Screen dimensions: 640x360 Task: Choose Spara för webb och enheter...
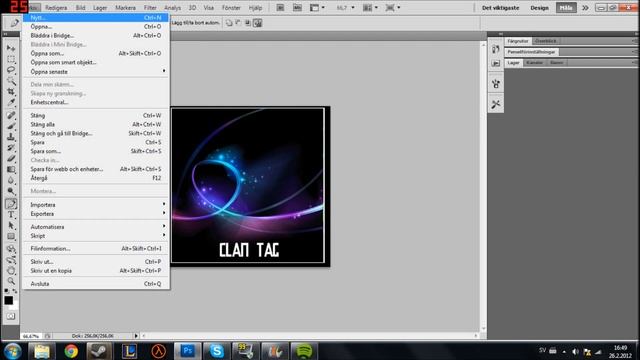pyautogui.click(x=96, y=169)
